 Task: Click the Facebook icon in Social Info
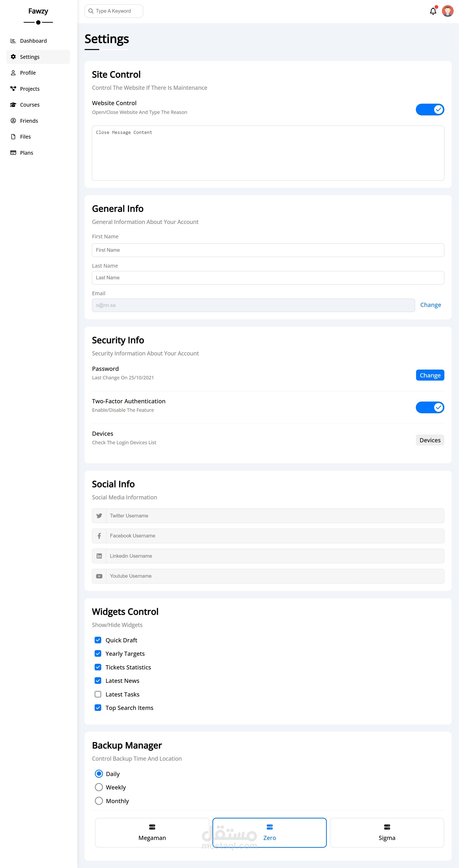(x=99, y=536)
